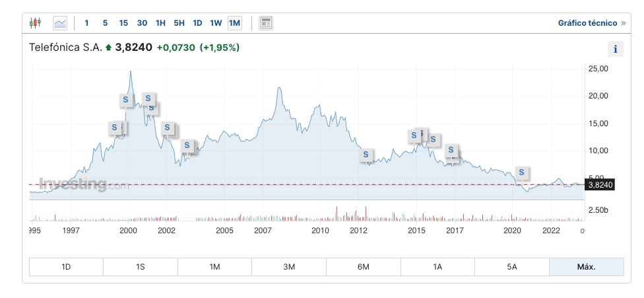This screenshot has width=644, height=298.
Task: Select the candlestick chart type icon
Action: pos(35,23)
